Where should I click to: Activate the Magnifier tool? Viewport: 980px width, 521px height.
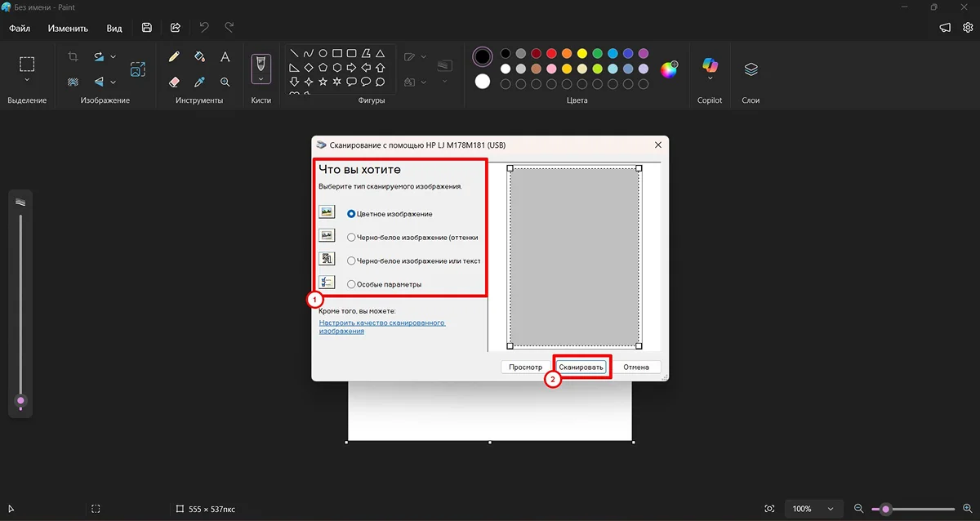225,82
